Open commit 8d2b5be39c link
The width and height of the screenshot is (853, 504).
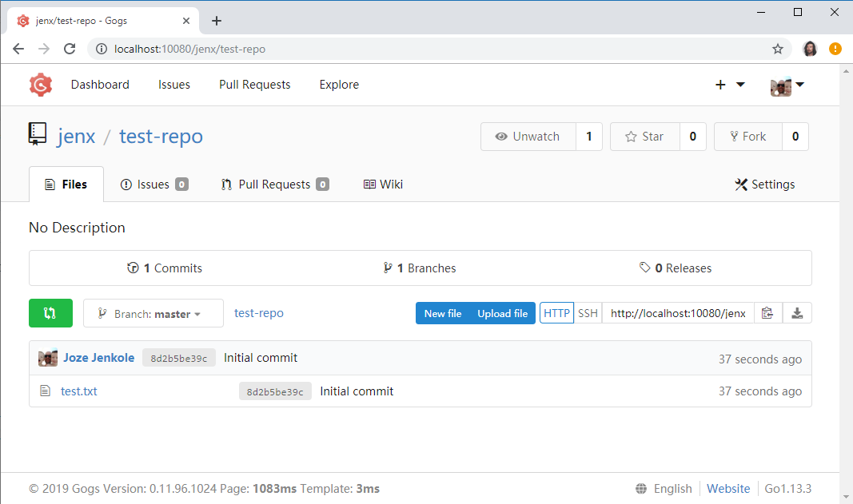point(178,358)
